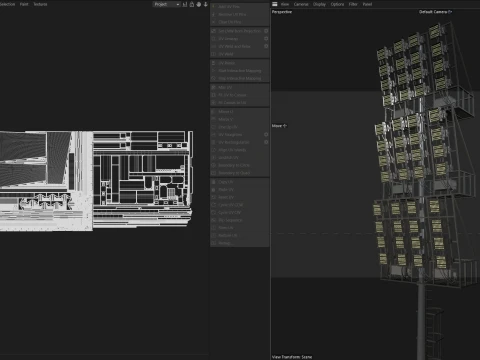
Task: Click Boundary to Quad icon
Action: click(214, 173)
